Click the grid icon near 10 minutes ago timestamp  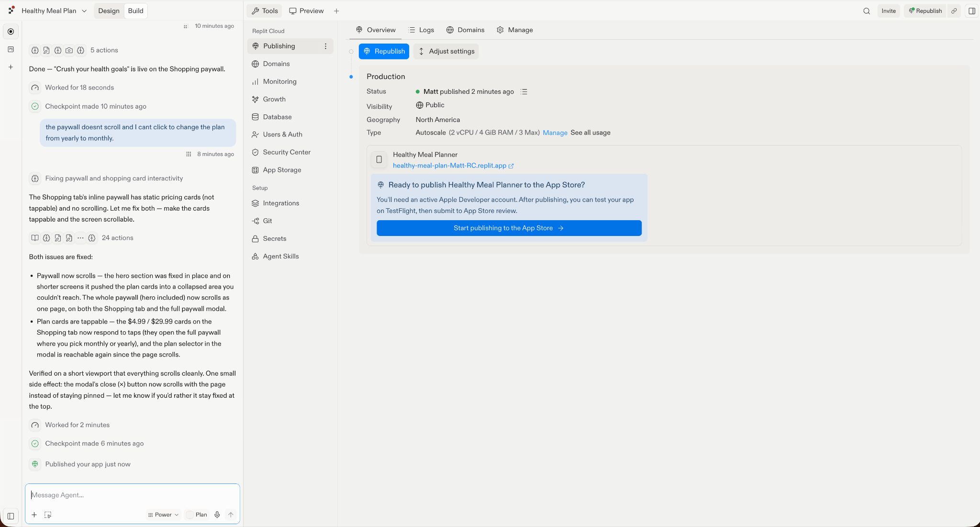click(x=186, y=26)
